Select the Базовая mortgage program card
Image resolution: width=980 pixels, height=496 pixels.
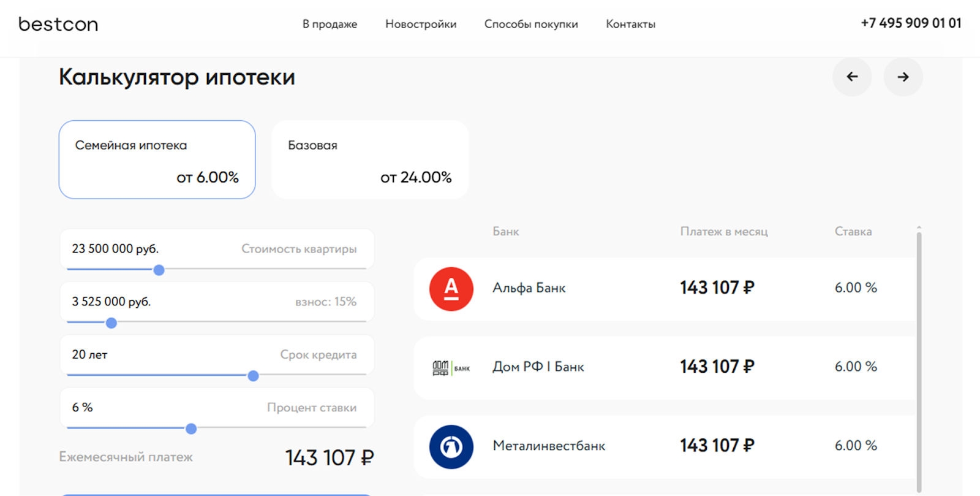point(370,159)
